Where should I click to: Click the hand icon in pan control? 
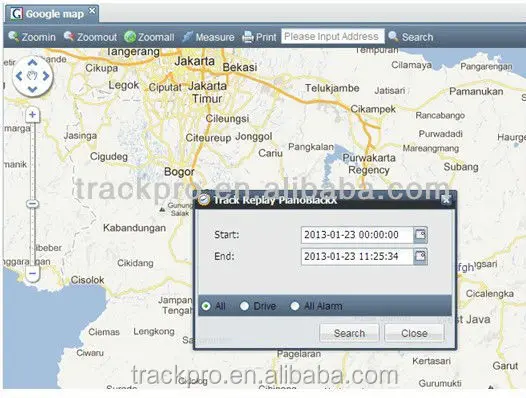pos(32,76)
